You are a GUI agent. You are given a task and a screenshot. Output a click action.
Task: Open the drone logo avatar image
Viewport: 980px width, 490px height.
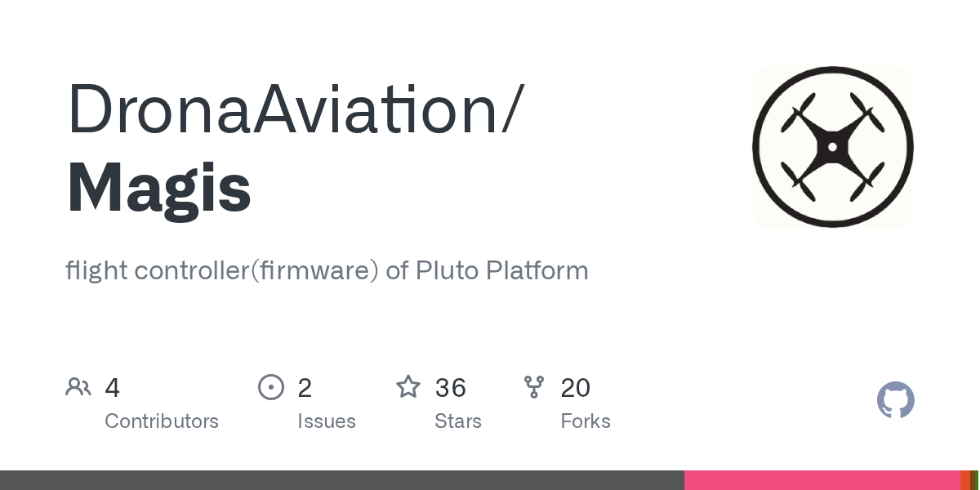pos(832,147)
